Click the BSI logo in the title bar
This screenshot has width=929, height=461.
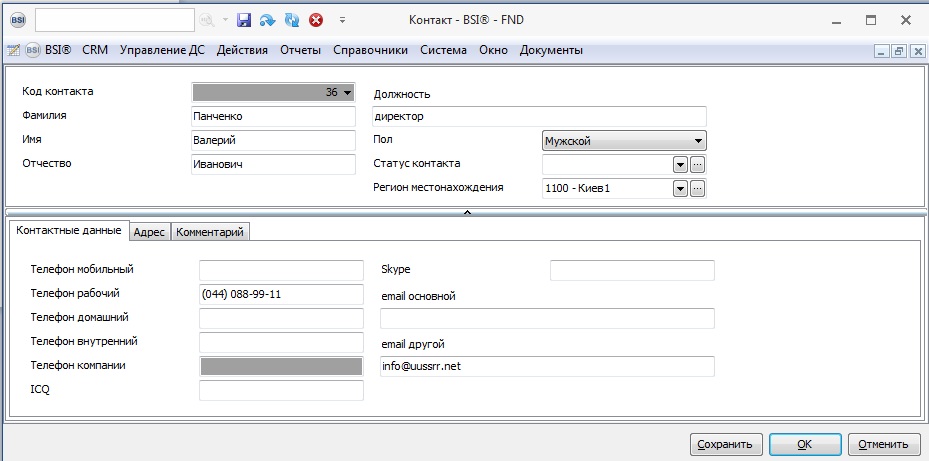[x=18, y=19]
